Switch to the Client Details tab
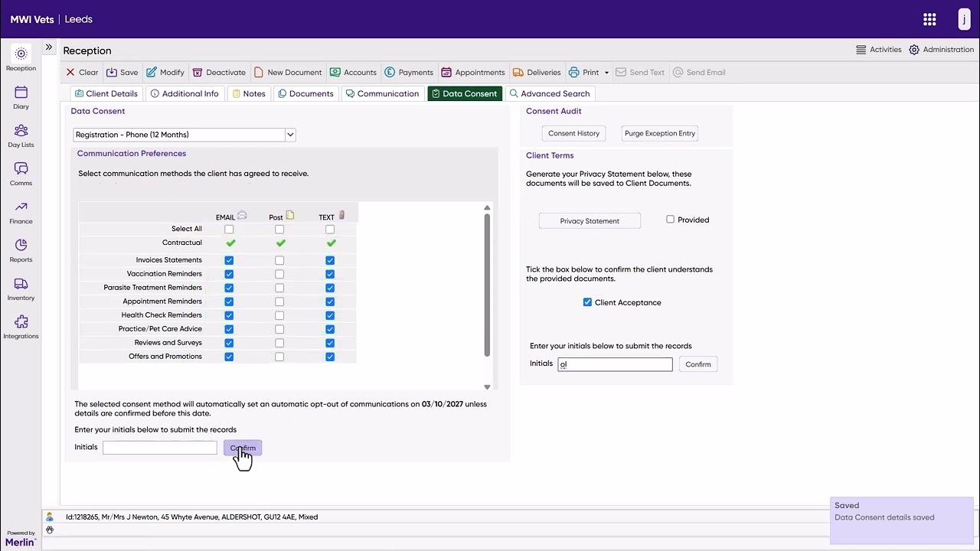 [106, 93]
